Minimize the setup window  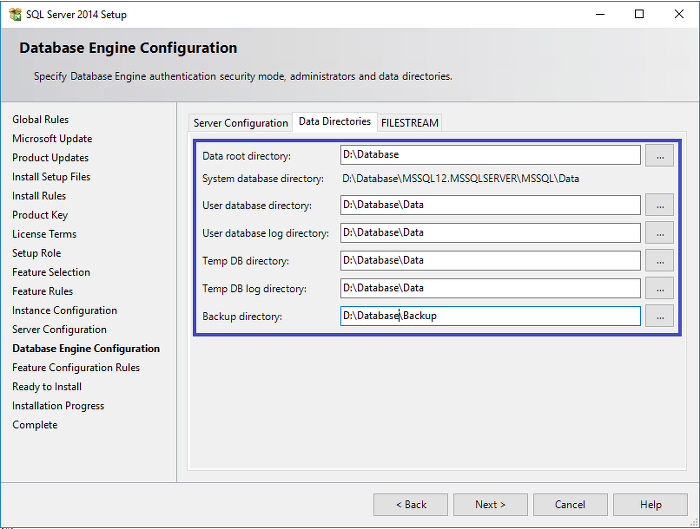pos(600,14)
